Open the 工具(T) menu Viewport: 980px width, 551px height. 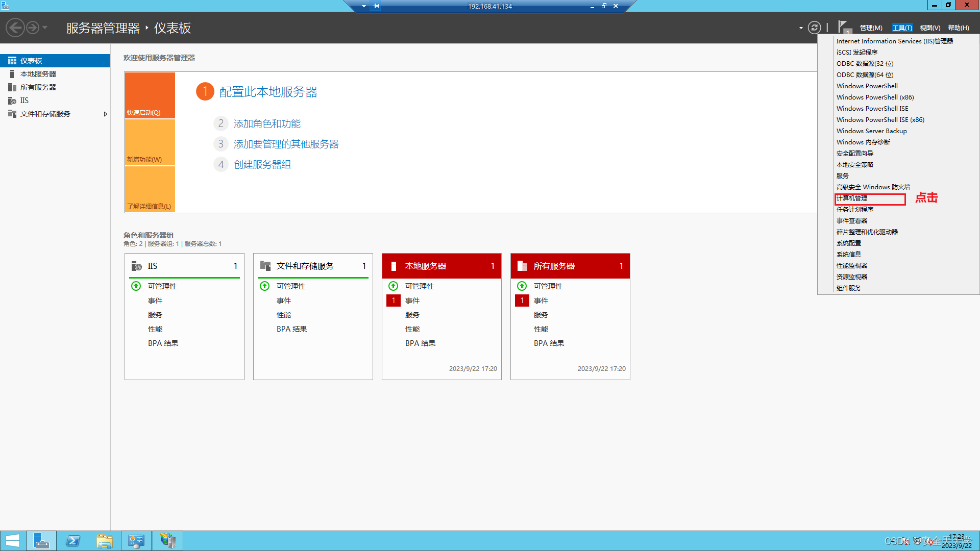902,28
